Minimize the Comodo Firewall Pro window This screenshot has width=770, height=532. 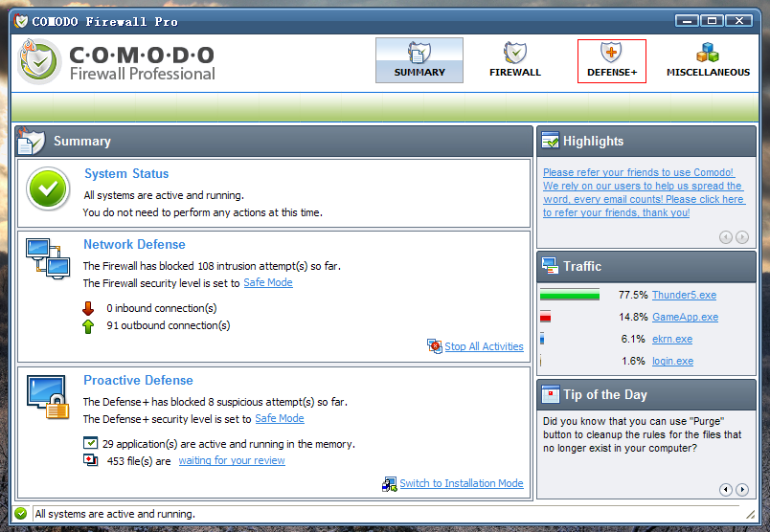tap(688, 21)
